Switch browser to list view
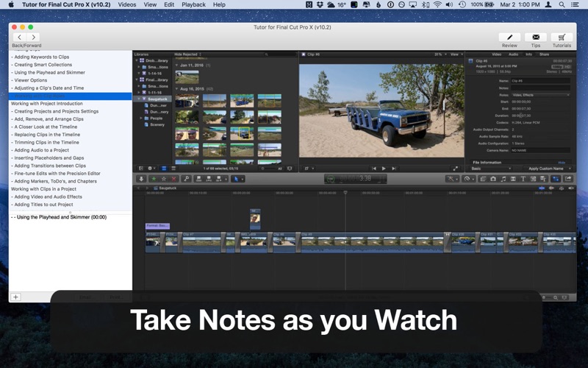 [x=173, y=169]
